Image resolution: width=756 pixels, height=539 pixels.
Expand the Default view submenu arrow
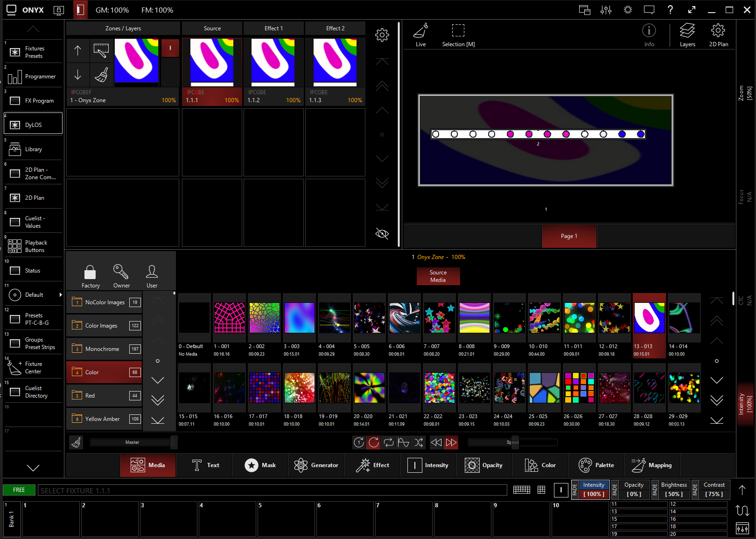click(x=61, y=295)
